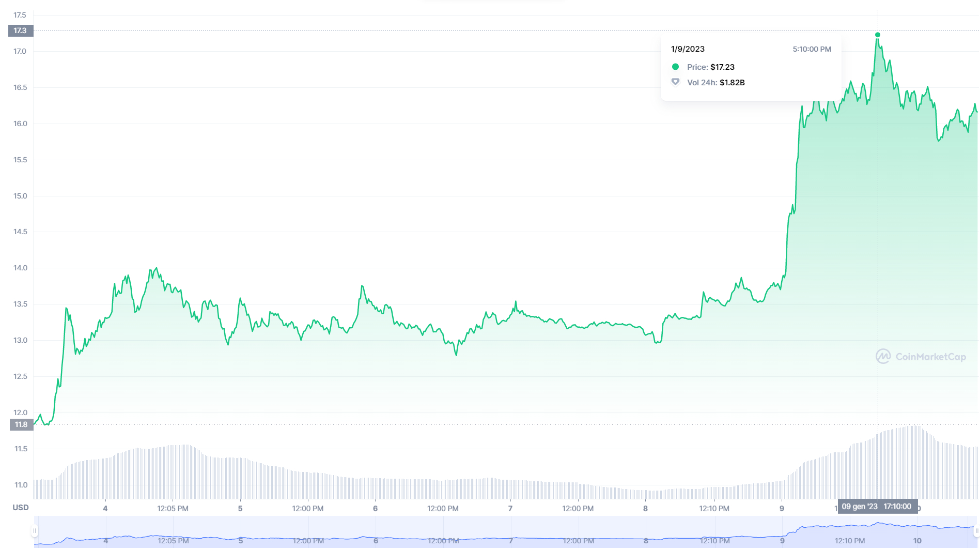This screenshot has height=549, width=980.
Task: Click the 11.0 y-axis label
Action: coord(21,485)
